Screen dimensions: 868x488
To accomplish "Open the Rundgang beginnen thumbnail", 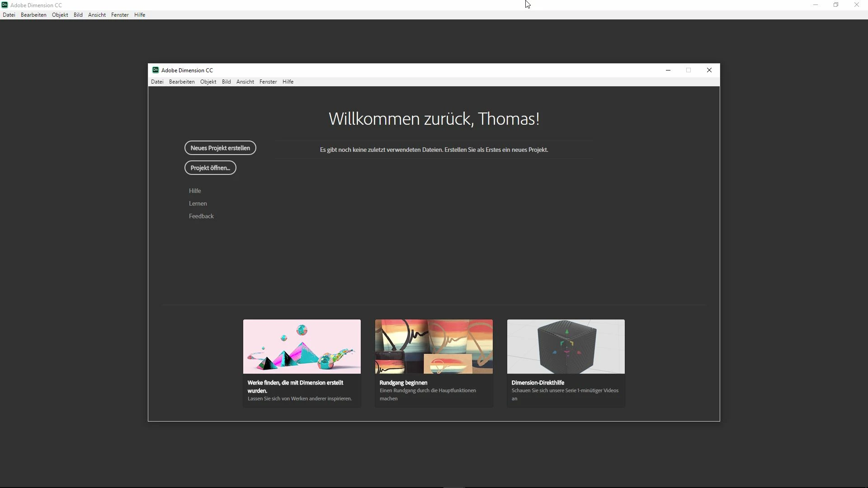I will [x=434, y=347].
